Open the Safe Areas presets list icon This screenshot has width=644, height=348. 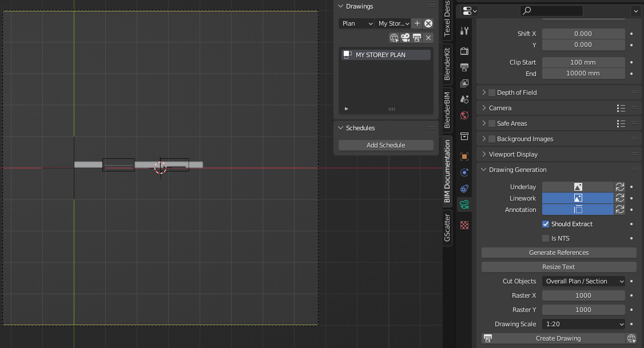[621, 123]
